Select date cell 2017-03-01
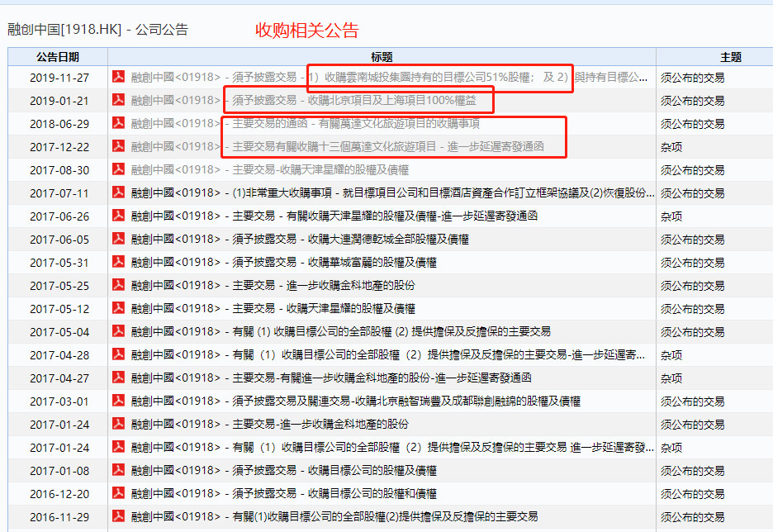The image size is (773, 532). (x=59, y=401)
